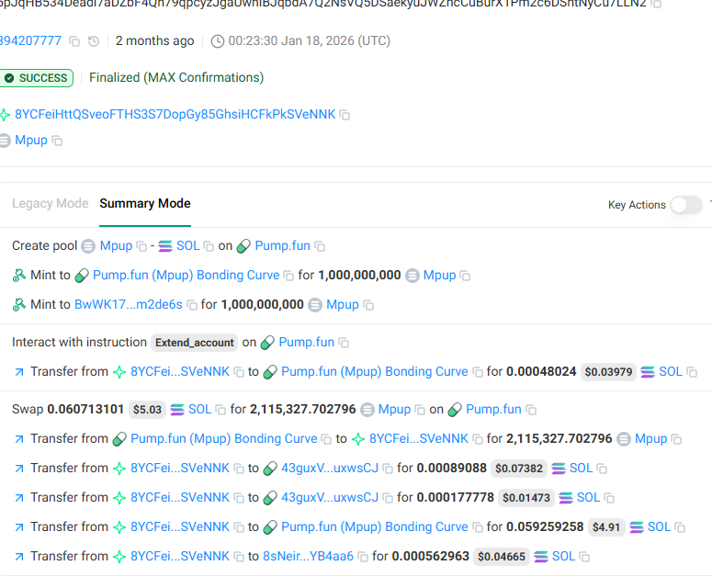Open signer 8YCFeiHttQSveo...SVeNNK address link
The height and width of the screenshot is (588, 712).
175,115
